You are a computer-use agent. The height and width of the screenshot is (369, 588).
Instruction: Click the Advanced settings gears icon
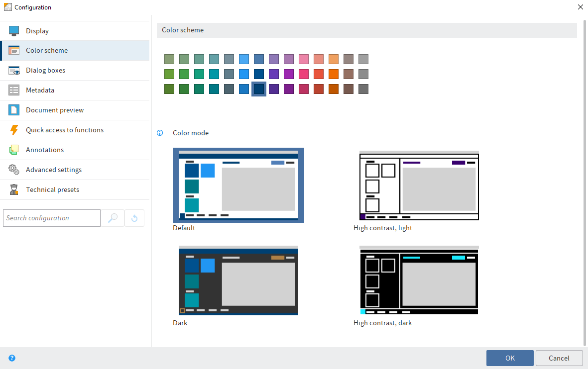pos(14,170)
